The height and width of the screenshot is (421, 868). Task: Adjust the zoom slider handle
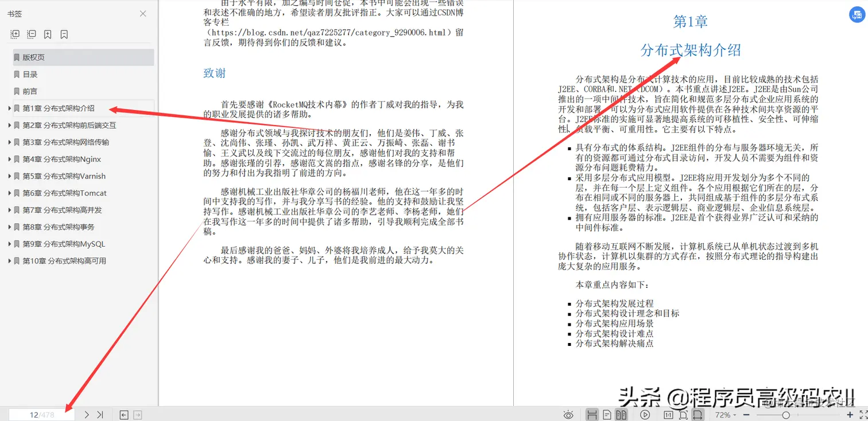(786, 415)
